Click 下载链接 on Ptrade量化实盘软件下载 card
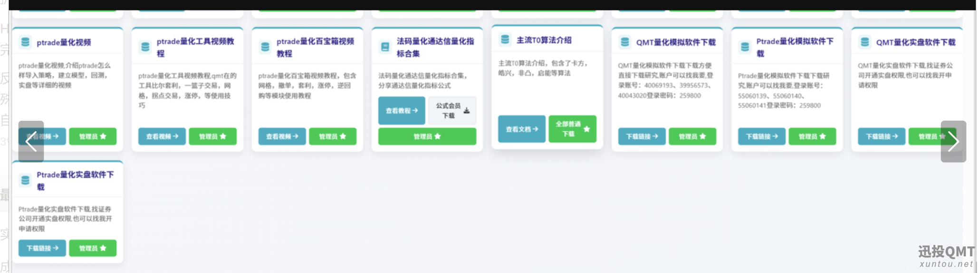Image resolution: width=980 pixels, height=273 pixels. [x=42, y=248]
